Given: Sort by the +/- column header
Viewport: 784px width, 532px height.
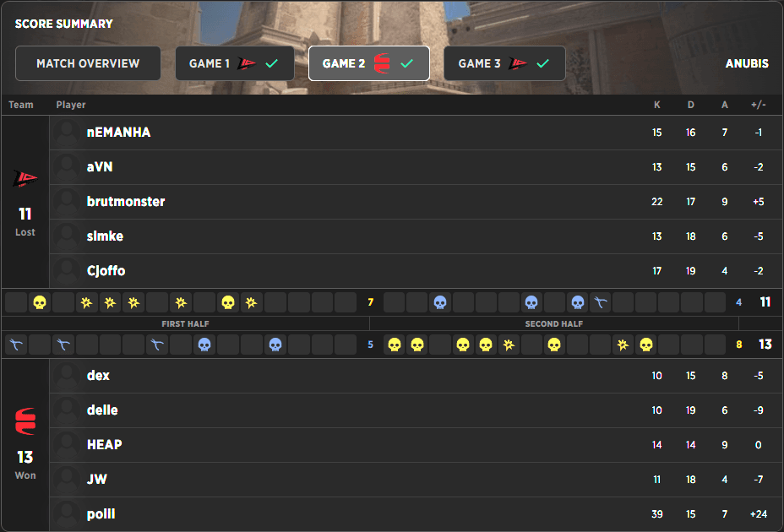Looking at the screenshot, I should click(758, 105).
